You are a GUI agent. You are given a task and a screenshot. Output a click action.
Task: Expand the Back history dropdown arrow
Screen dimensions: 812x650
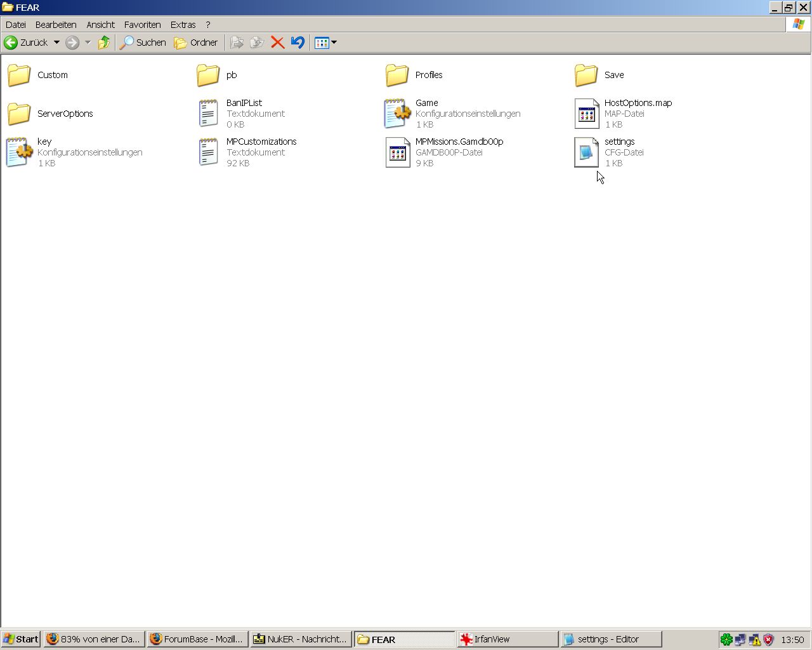56,43
